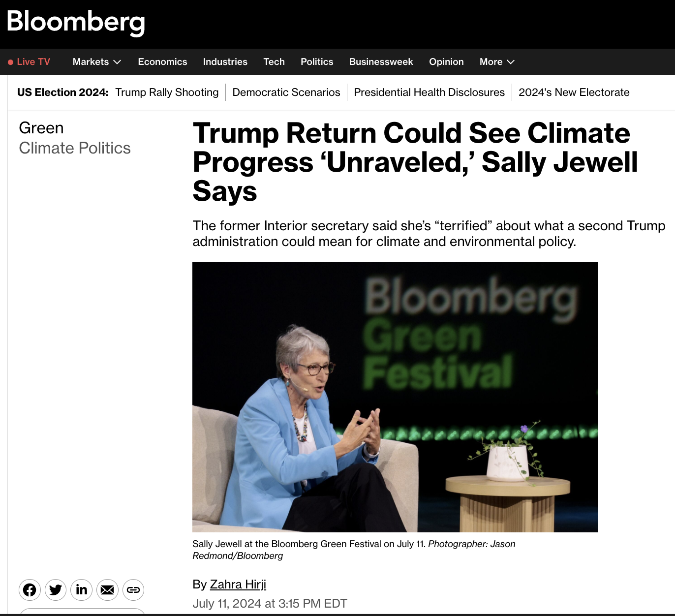Open author Zahra Hirji's page

pyautogui.click(x=238, y=585)
